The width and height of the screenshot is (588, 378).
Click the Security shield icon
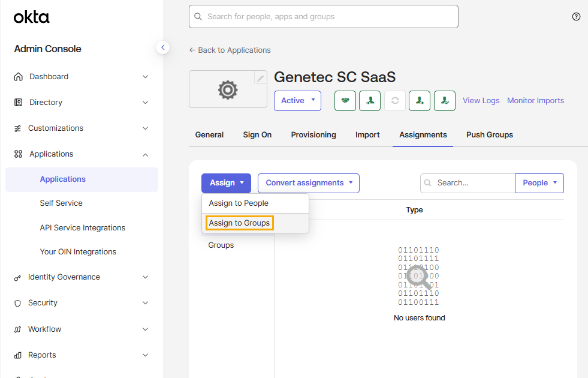tap(17, 304)
